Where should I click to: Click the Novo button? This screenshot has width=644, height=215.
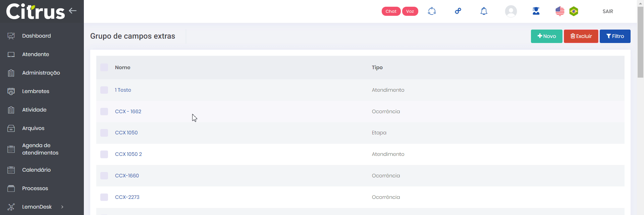pyautogui.click(x=546, y=36)
